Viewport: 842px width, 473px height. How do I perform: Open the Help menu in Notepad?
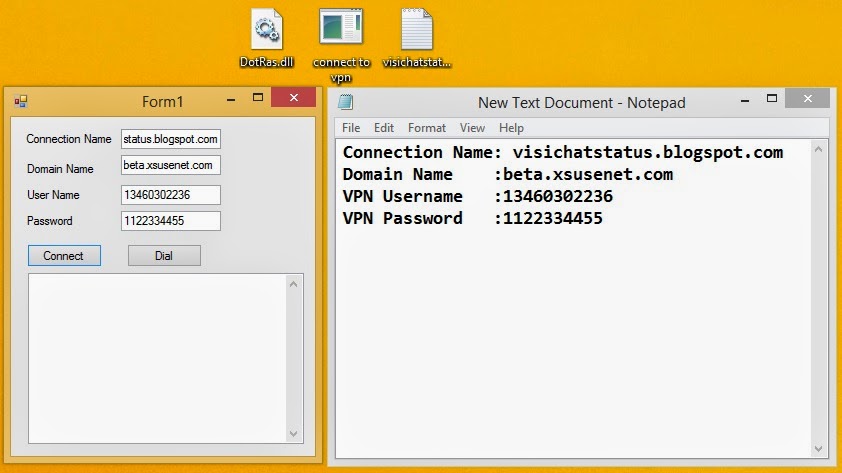[x=511, y=128]
